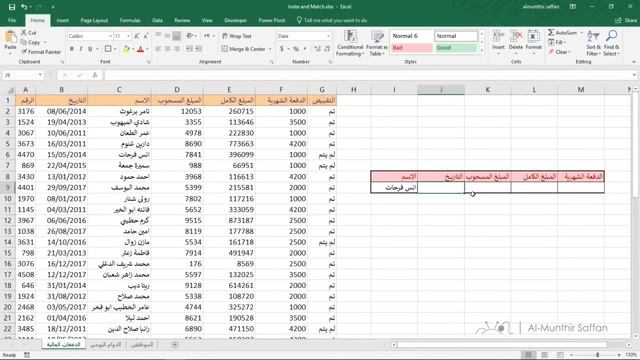Click the formula bar input area
Screen dimensions: 640x360
coord(367,75)
